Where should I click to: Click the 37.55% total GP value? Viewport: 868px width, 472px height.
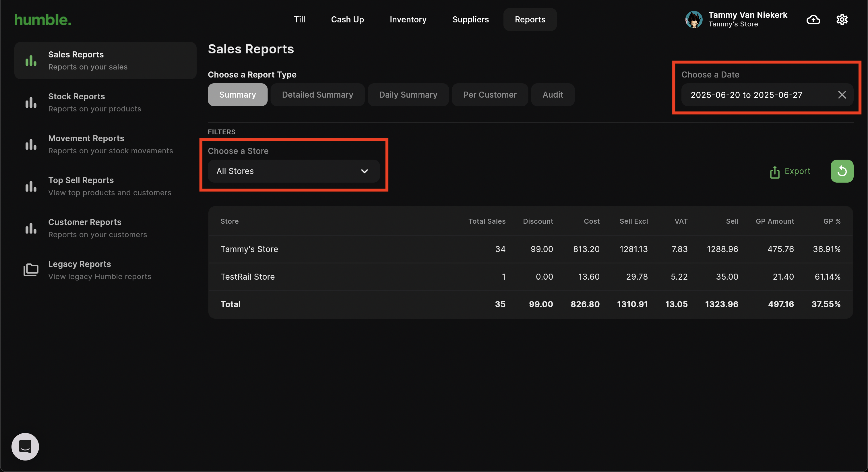(x=826, y=304)
